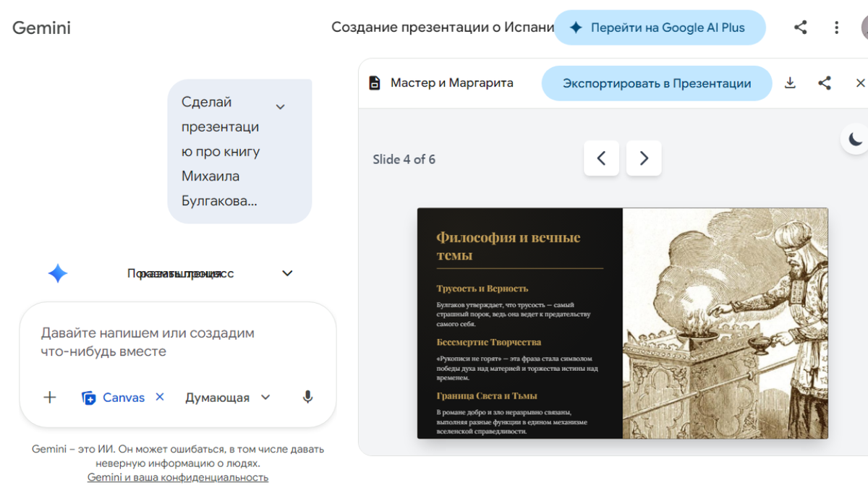
Task: Open the Думающая model dropdown
Action: (228, 397)
